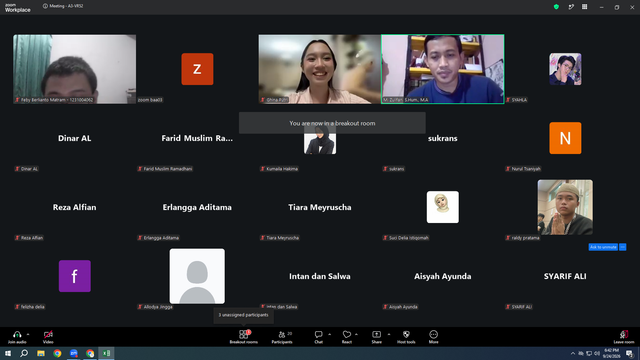Click the Leave room button
The height and width of the screenshot is (360, 640).
tap(624, 337)
